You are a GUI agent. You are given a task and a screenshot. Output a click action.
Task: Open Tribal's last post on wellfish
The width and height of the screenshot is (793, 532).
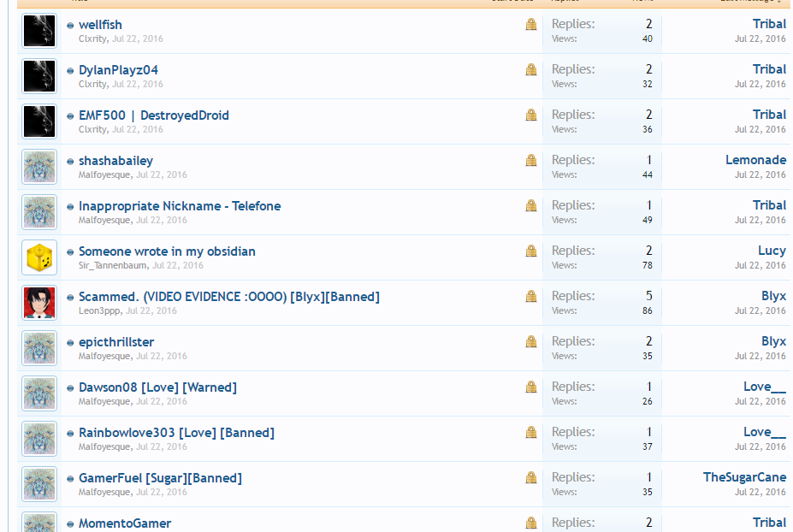(x=769, y=24)
